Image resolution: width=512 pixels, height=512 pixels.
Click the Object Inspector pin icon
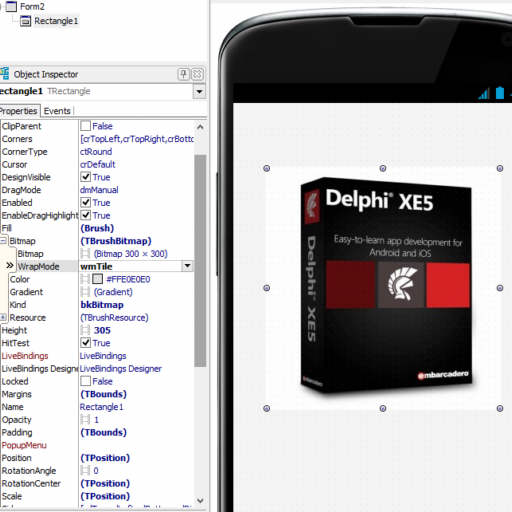click(x=183, y=74)
